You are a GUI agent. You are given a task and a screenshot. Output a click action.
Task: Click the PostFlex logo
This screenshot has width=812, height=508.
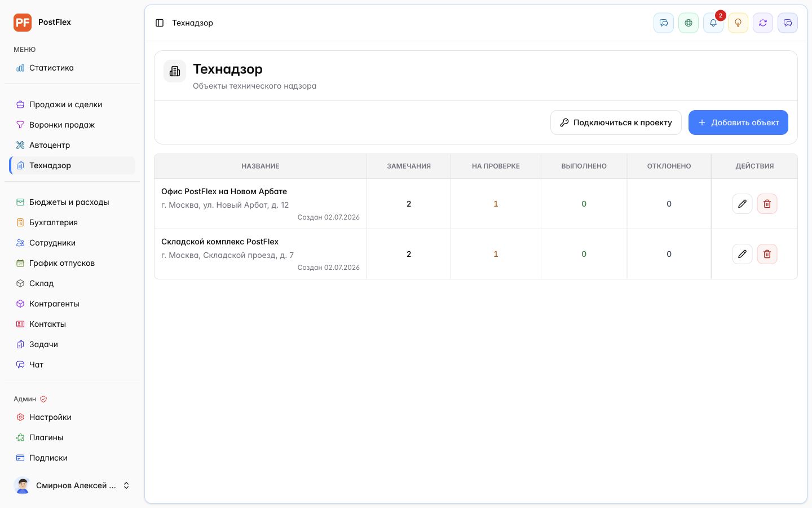[23, 23]
